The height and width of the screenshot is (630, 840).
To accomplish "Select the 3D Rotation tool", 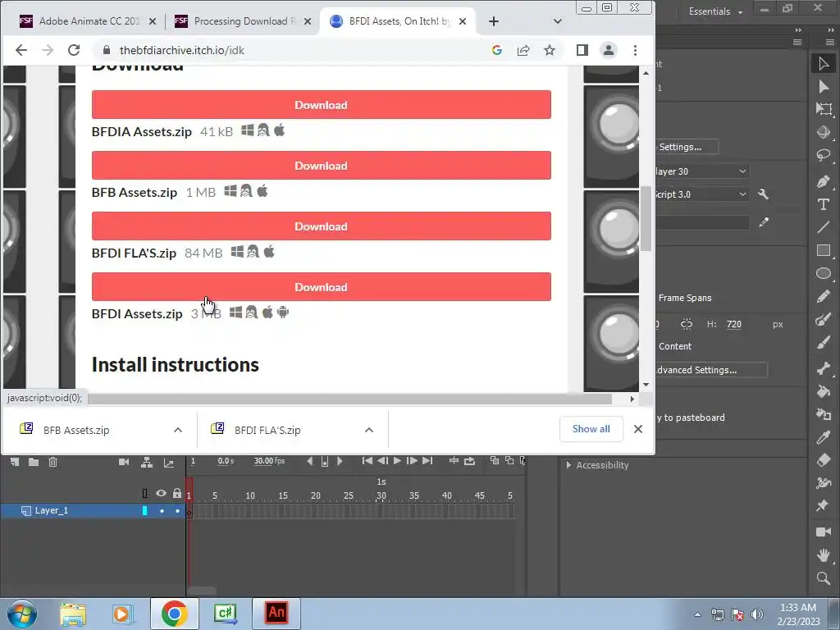I will click(x=824, y=132).
